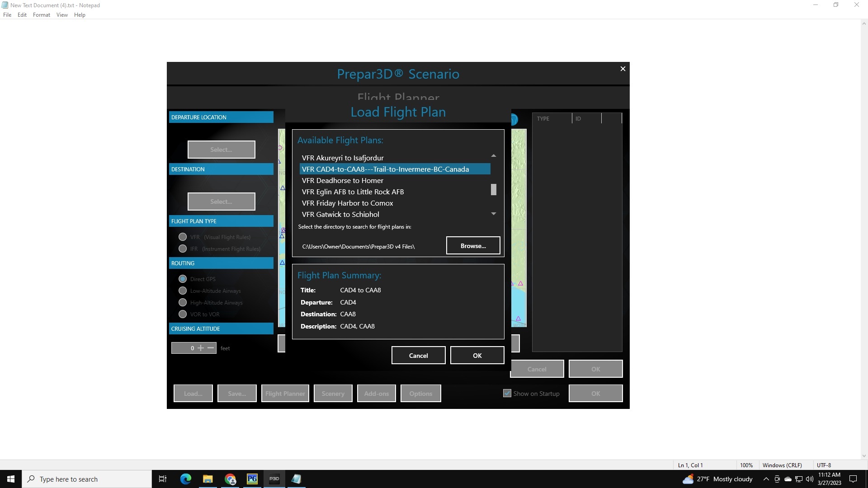Open Notepad Help menu
The image size is (868, 488).
tap(80, 15)
